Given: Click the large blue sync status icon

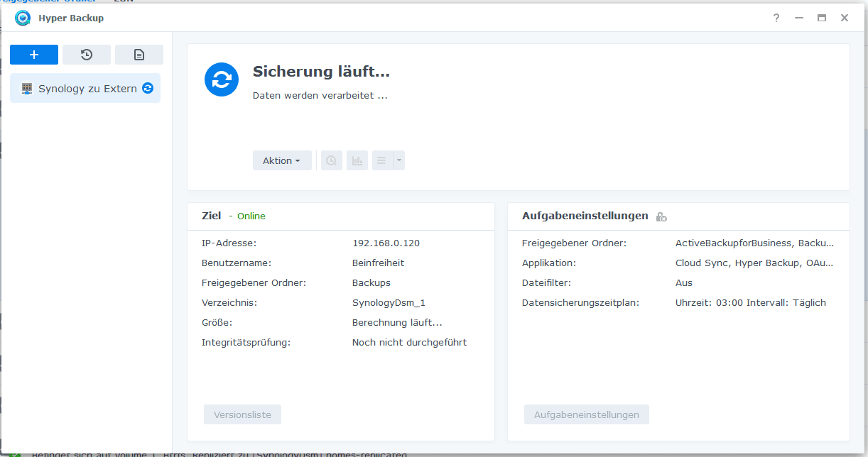Looking at the screenshot, I should 222,79.
